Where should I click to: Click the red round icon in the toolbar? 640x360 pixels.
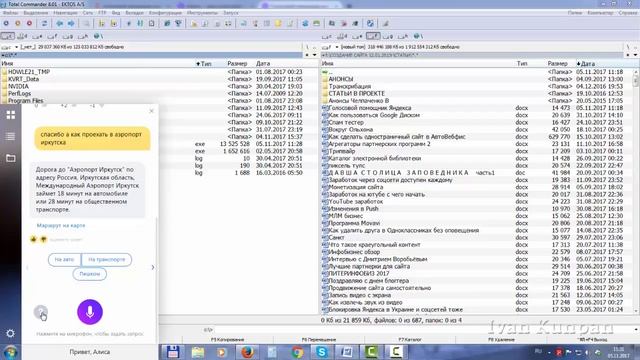point(29,23)
